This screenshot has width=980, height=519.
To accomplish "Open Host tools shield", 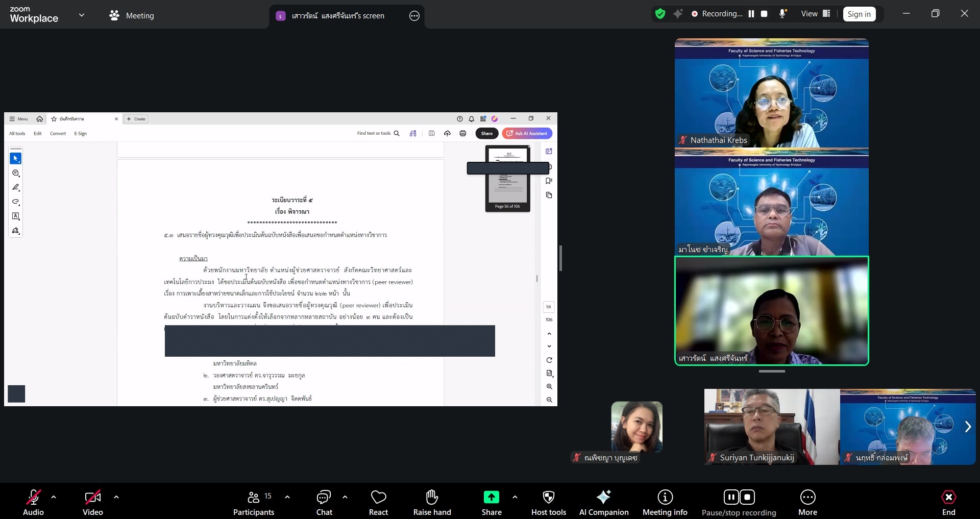I will pos(548,503).
